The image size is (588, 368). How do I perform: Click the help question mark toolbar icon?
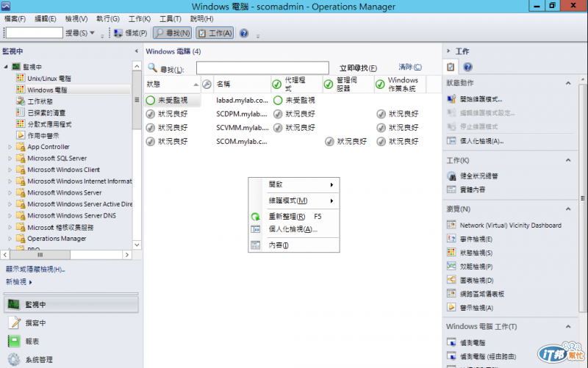[x=244, y=33]
